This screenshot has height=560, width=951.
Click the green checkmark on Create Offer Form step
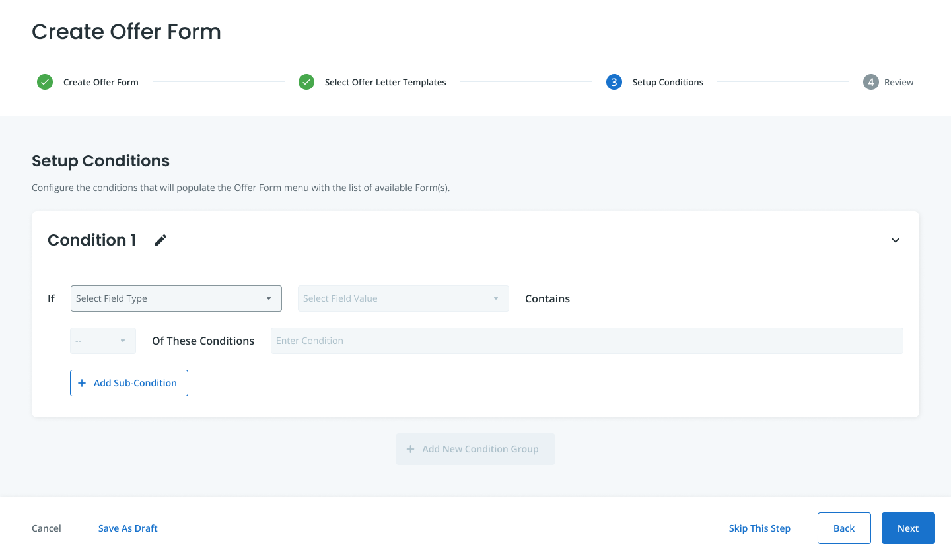(x=44, y=82)
